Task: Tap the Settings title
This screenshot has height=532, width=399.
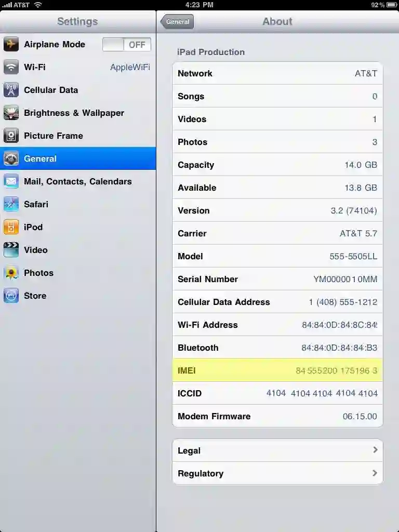Action: tap(77, 21)
